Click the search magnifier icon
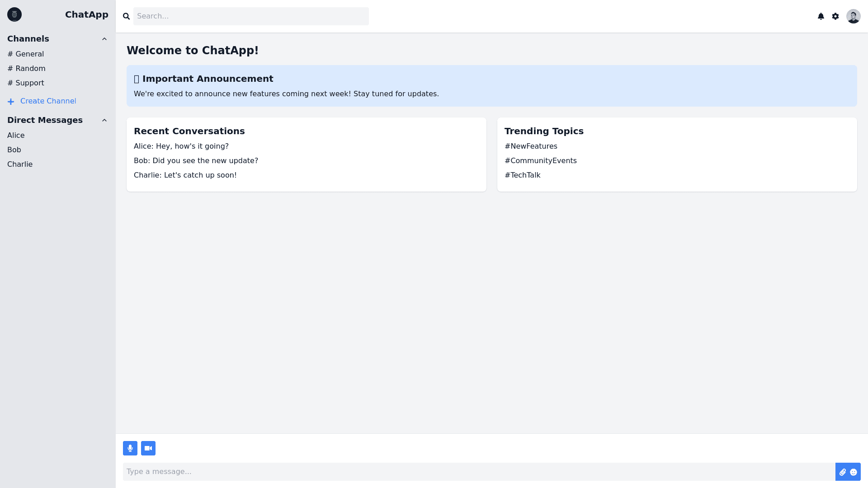Viewport: 868px width, 488px height. [x=127, y=16]
